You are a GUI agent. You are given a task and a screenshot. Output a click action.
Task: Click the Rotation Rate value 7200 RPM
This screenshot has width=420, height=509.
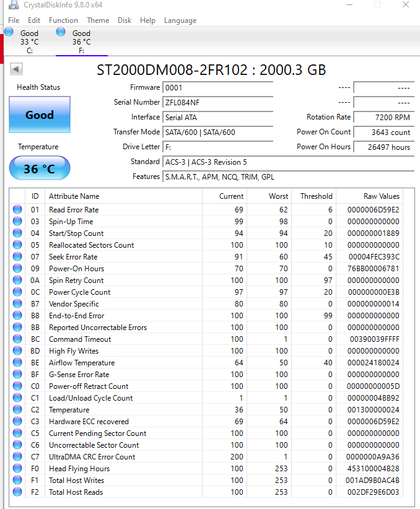[384, 118]
